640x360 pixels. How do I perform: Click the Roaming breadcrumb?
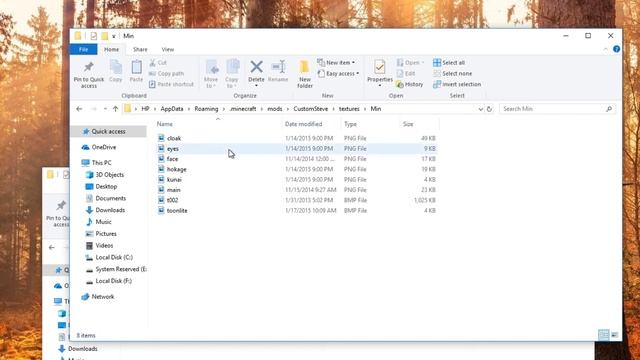coord(206,109)
